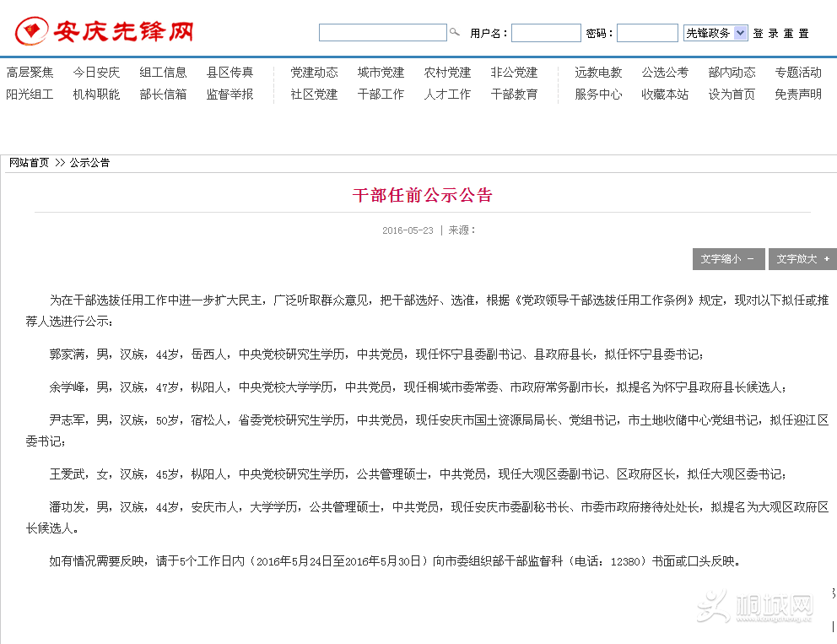The width and height of the screenshot is (837, 644).
Task: Enlarge text with 文字放大 button
Action: [x=802, y=259]
